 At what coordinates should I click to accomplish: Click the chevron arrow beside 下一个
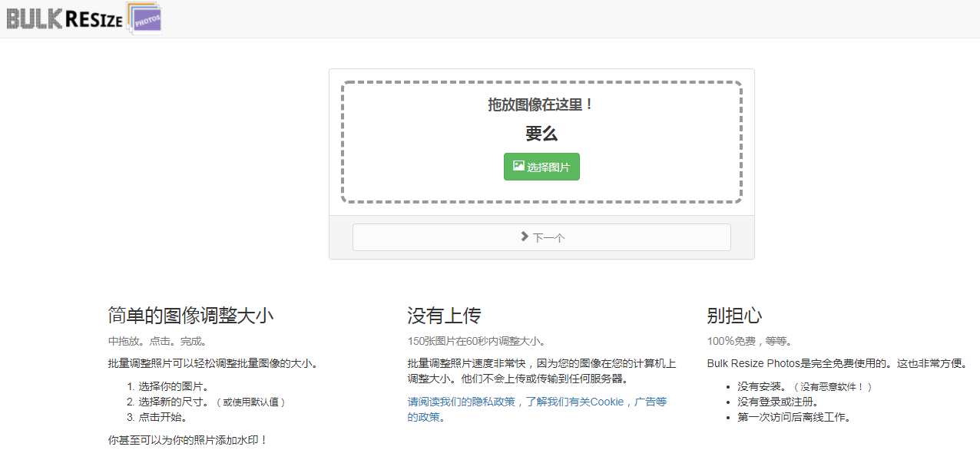(524, 237)
